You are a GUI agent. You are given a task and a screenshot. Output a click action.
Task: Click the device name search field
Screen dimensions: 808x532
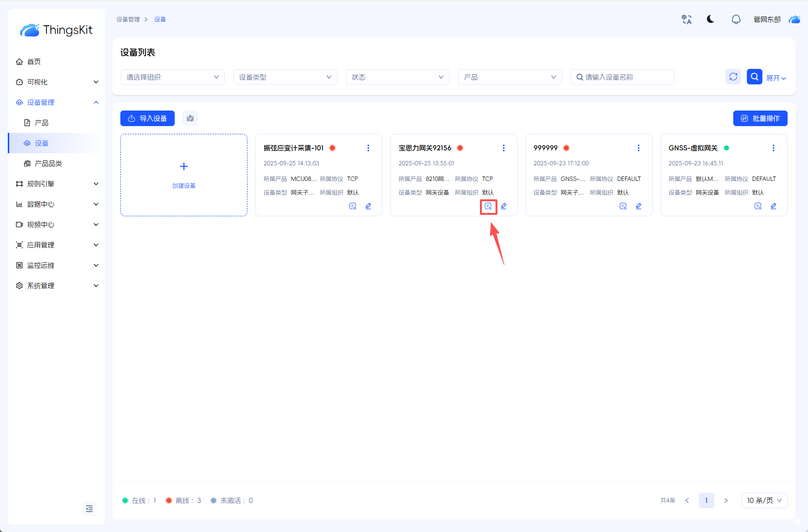click(x=626, y=77)
